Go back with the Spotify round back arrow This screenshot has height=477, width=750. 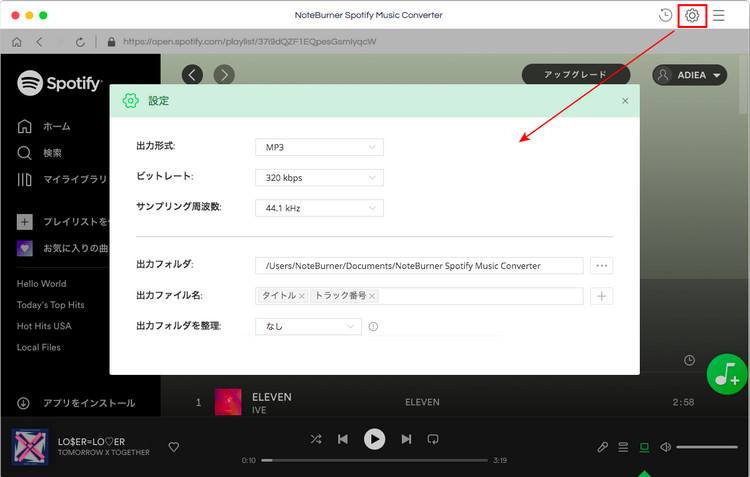[x=192, y=75]
